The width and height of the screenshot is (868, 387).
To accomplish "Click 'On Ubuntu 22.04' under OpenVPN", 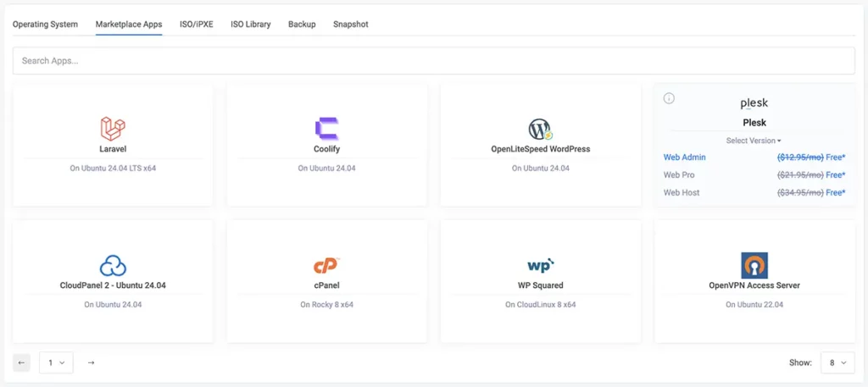I will tap(754, 305).
